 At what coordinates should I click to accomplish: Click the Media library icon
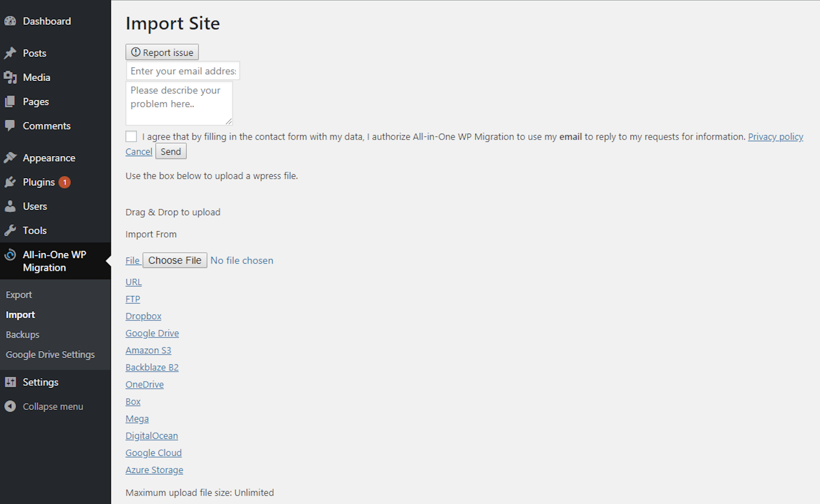pos(10,77)
